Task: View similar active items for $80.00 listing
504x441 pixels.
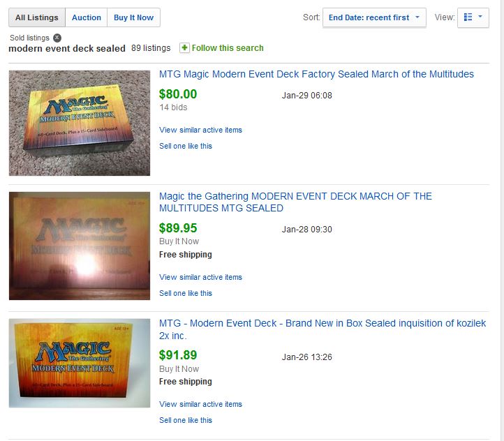Action: [200, 130]
